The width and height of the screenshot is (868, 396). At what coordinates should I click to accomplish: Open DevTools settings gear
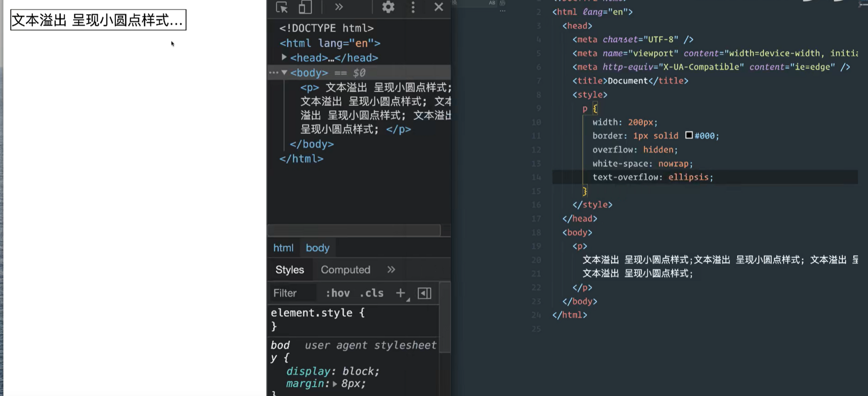click(x=388, y=7)
